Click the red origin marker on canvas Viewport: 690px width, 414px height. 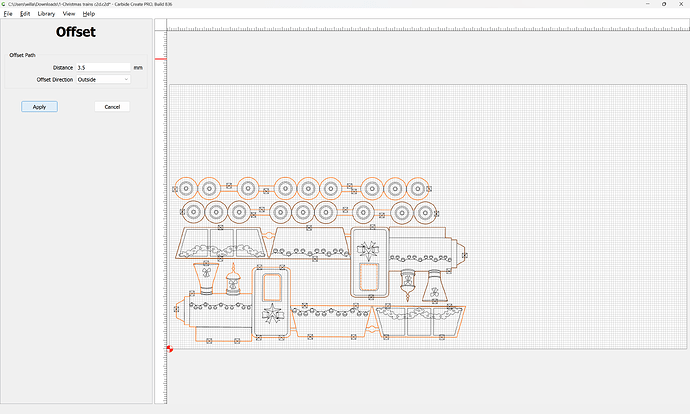pyautogui.click(x=170, y=348)
